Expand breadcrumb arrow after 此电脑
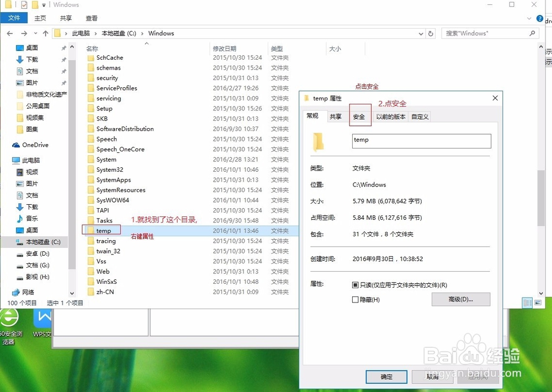This screenshot has width=552, height=392. (95, 34)
